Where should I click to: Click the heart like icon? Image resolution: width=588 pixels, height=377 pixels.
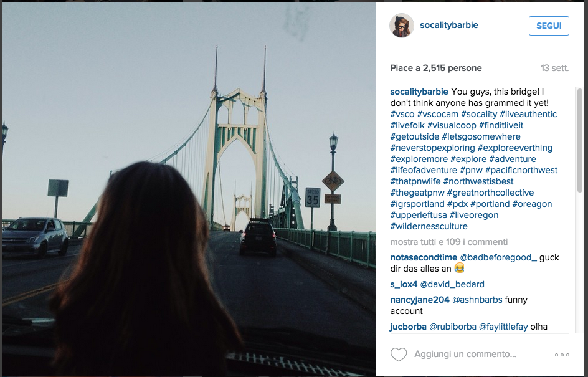399,355
